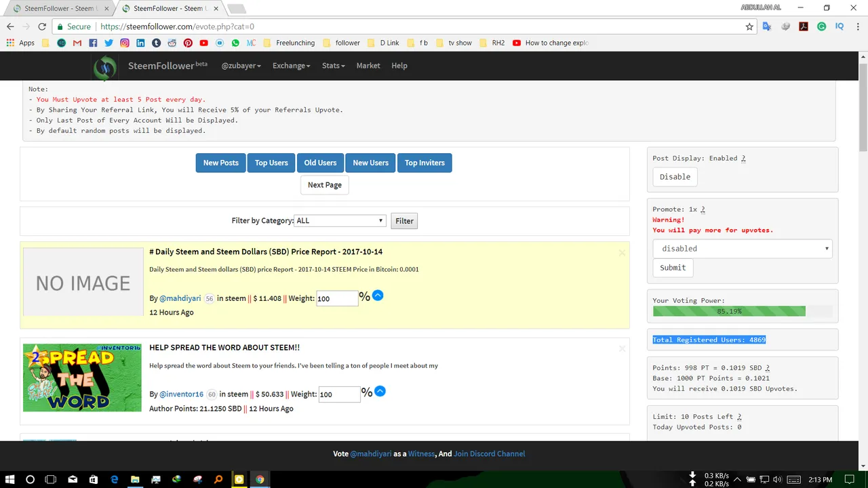Open the IQ extension icon

pos(840,26)
